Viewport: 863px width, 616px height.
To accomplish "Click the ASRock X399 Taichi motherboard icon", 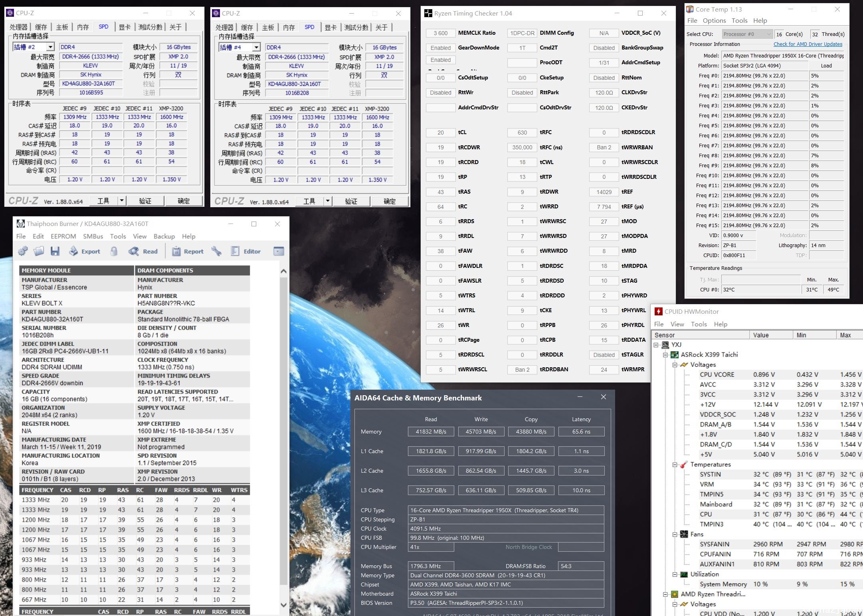I will point(675,355).
